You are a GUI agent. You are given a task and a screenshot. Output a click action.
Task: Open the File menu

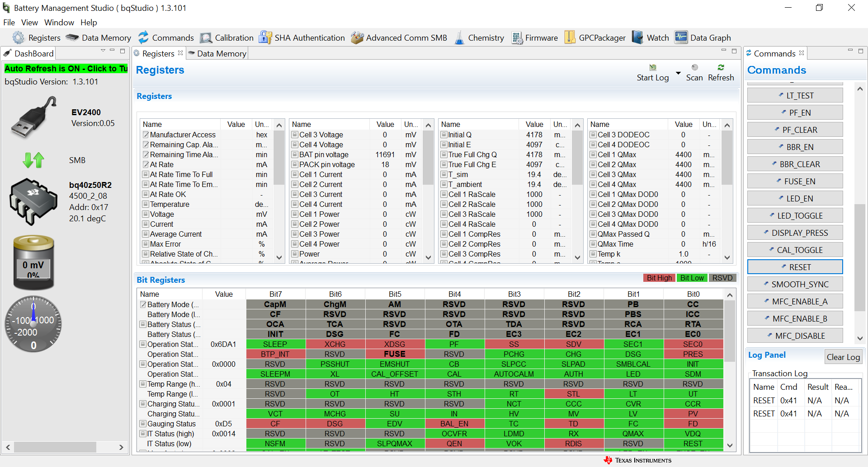pyautogui.click(x=9, y=23)
